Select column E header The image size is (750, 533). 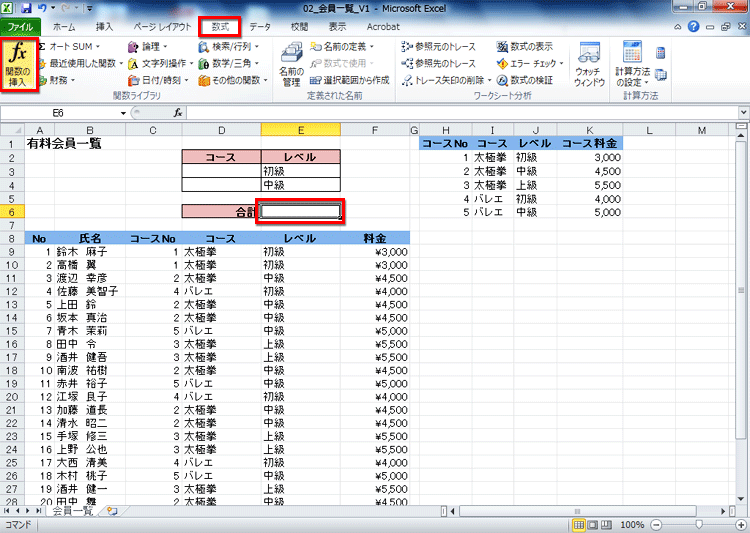[x=300, y=130]
